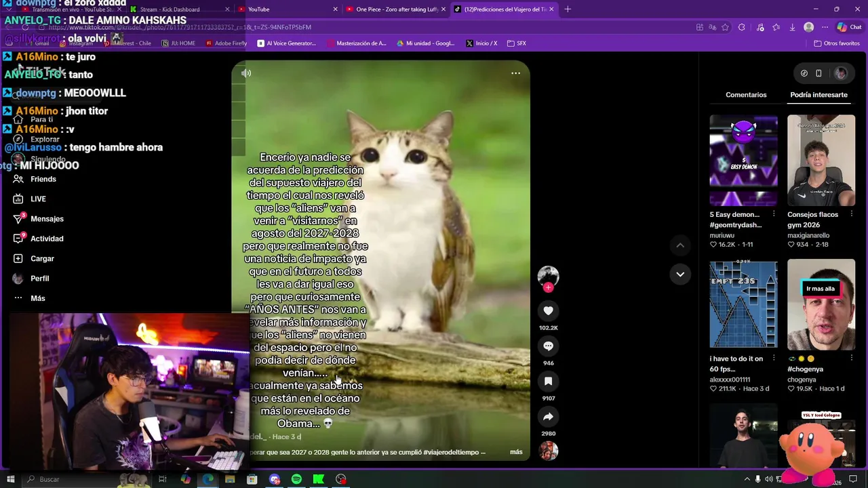868x488 pixels.
Task: Open Otros favoritos folder
Action: click(837, 43)
